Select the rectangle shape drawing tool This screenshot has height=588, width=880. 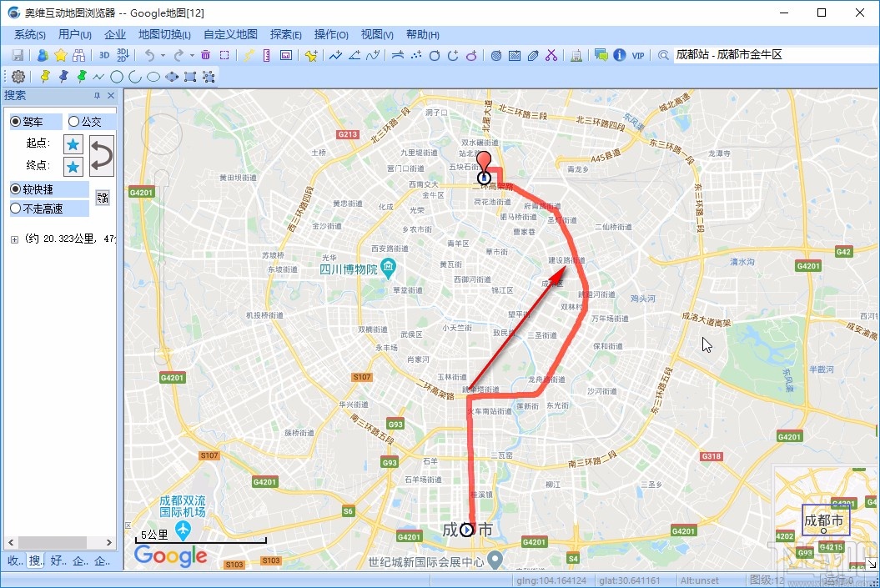coord(190,77)
